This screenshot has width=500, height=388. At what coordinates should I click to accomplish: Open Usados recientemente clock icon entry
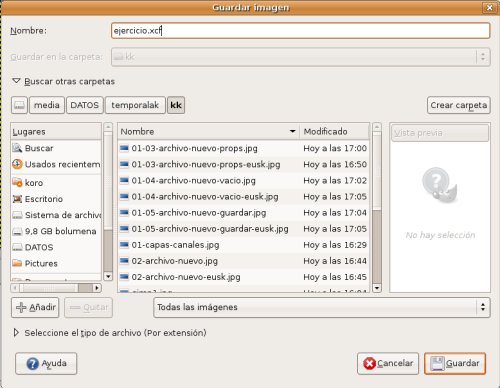click(x=17, y=164)
